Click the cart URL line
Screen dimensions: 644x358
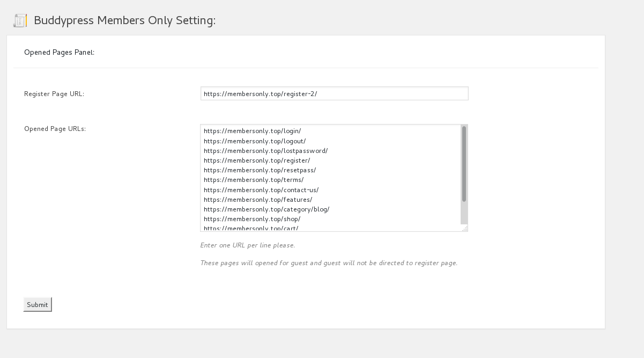coord(251,228)
